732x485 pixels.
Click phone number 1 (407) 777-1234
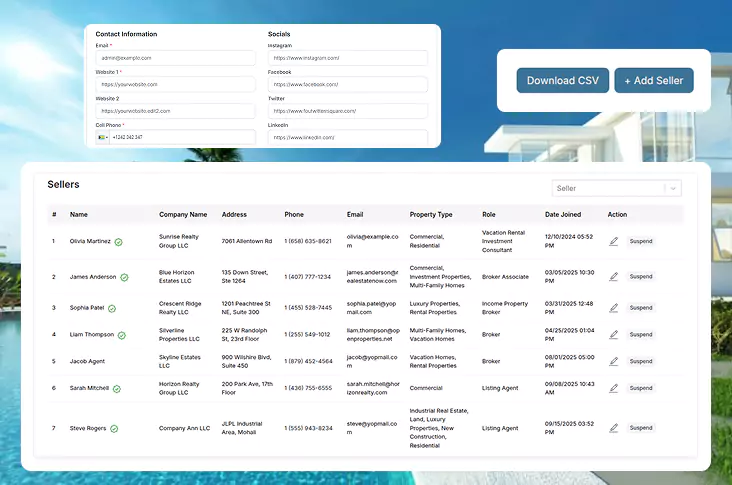pos(308,277)
